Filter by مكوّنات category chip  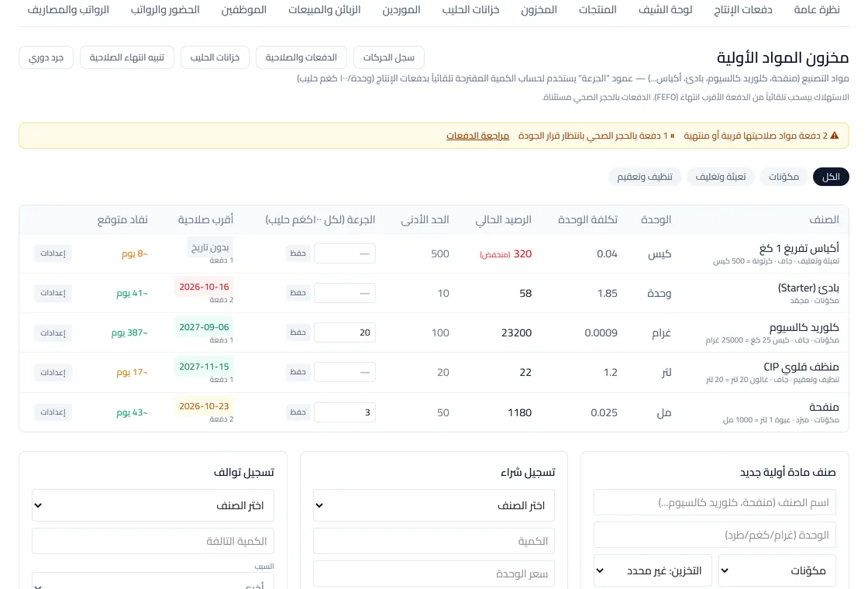[784, 177]
